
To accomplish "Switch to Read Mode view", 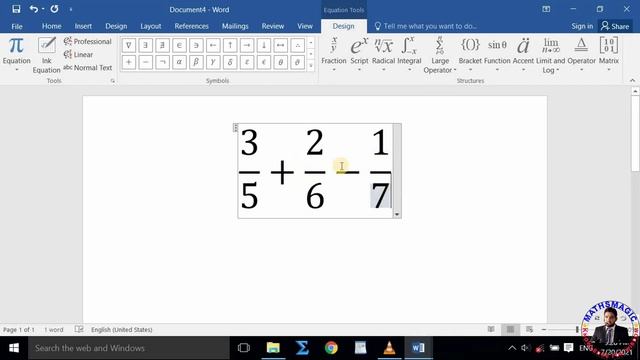I will pyautogui.click(x=491, y=329).
